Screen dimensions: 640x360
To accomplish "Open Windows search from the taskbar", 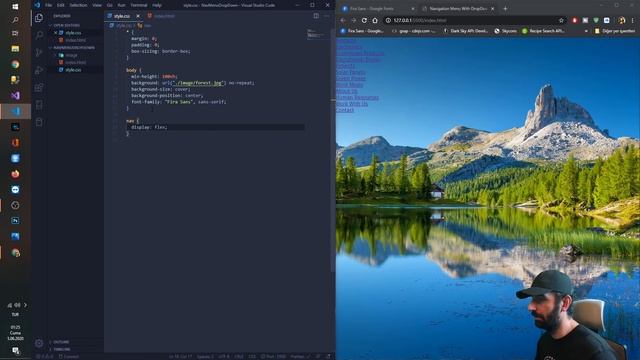I will coord(15,20).
